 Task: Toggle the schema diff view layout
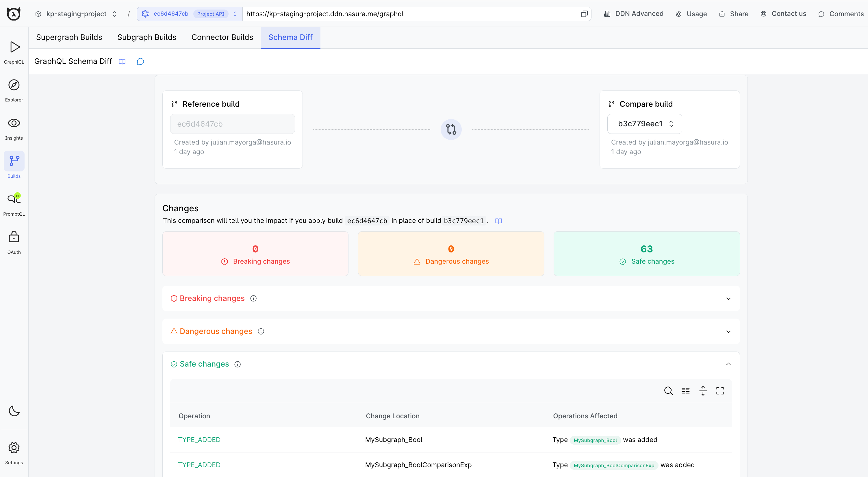click(685, 391)
